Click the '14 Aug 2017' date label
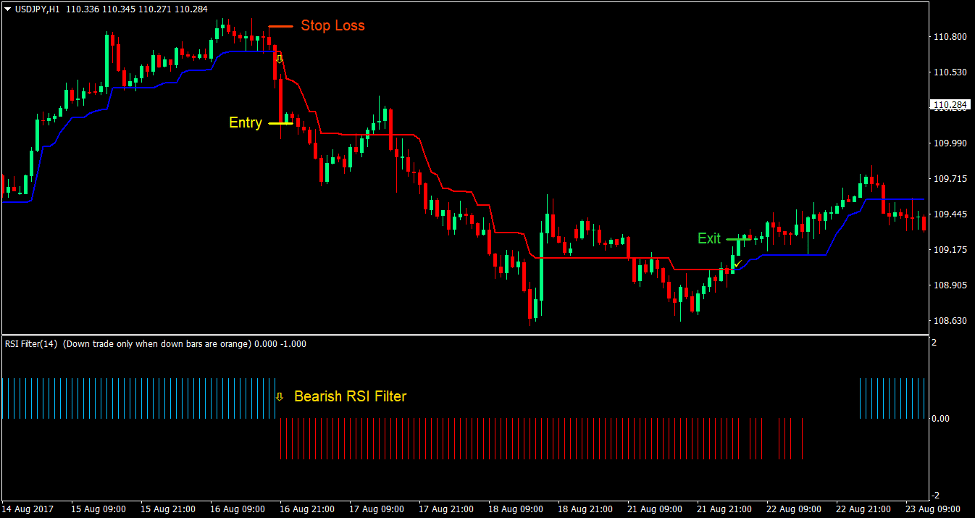 coord(29,509)
